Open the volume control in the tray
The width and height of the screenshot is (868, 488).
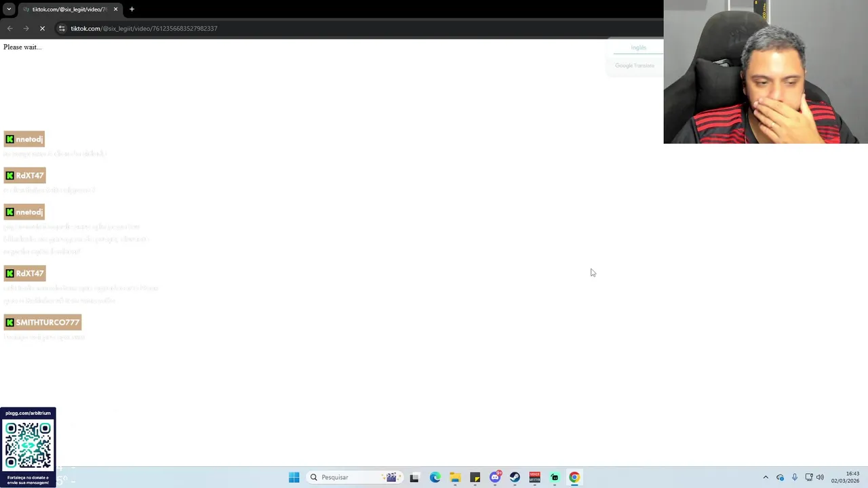[820, 477]
